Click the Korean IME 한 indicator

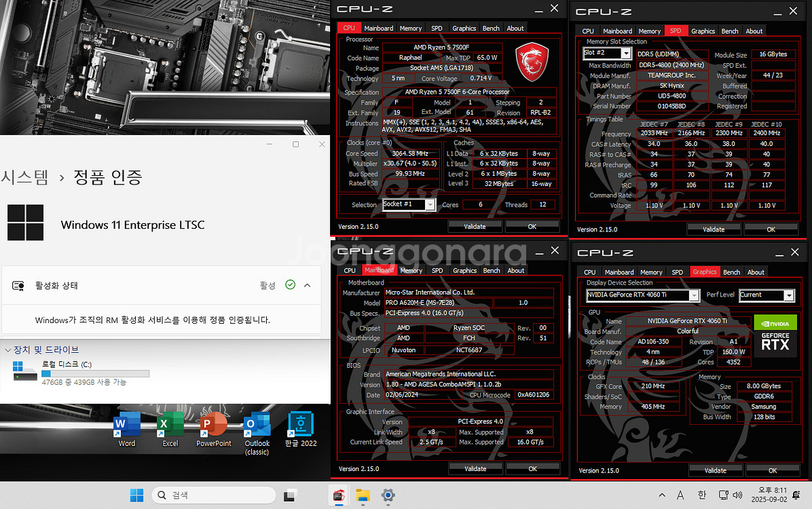(702, 495)
